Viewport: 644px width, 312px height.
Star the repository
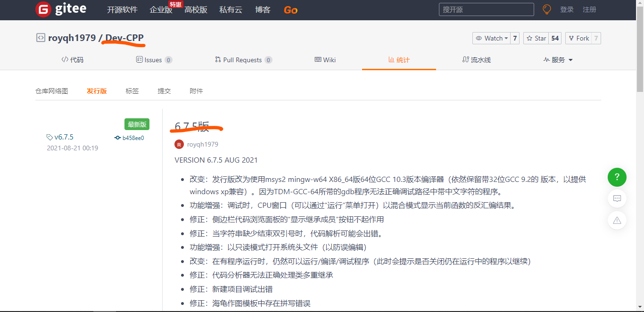point(536,38)
